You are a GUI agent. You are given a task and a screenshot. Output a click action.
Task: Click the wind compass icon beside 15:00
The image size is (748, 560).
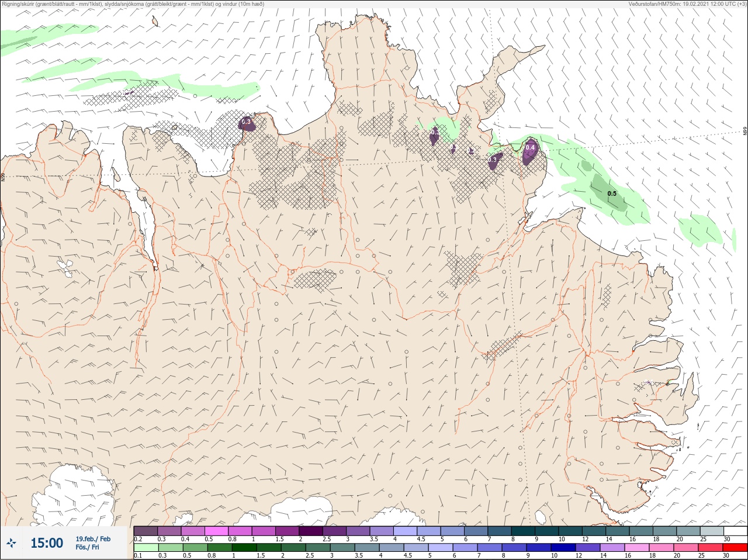11,543
